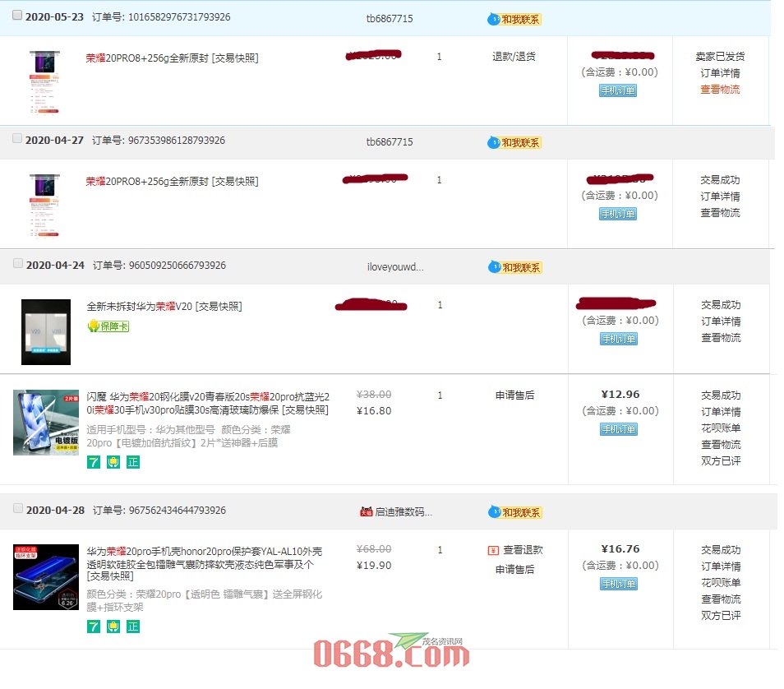Click the 保障卡 badge under 荣耀V20 item
Screen dimensions: 784x689
[108, 326]
